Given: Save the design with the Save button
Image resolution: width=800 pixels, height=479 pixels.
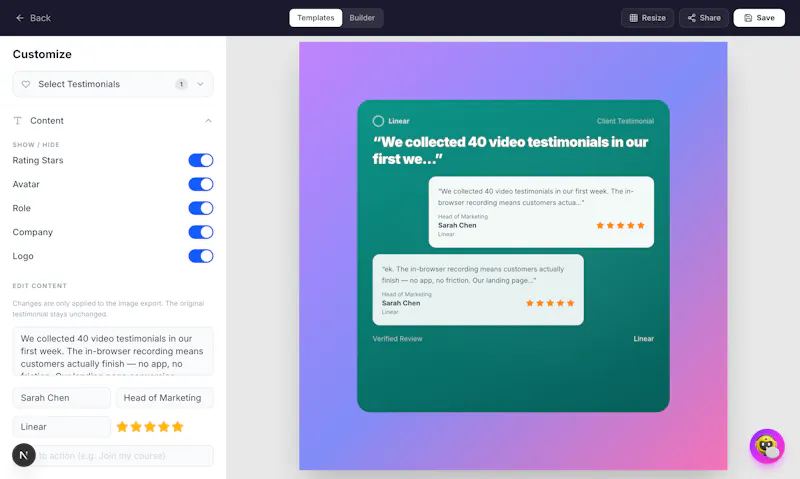Looking at the screenshot, I should coord(759,18).
